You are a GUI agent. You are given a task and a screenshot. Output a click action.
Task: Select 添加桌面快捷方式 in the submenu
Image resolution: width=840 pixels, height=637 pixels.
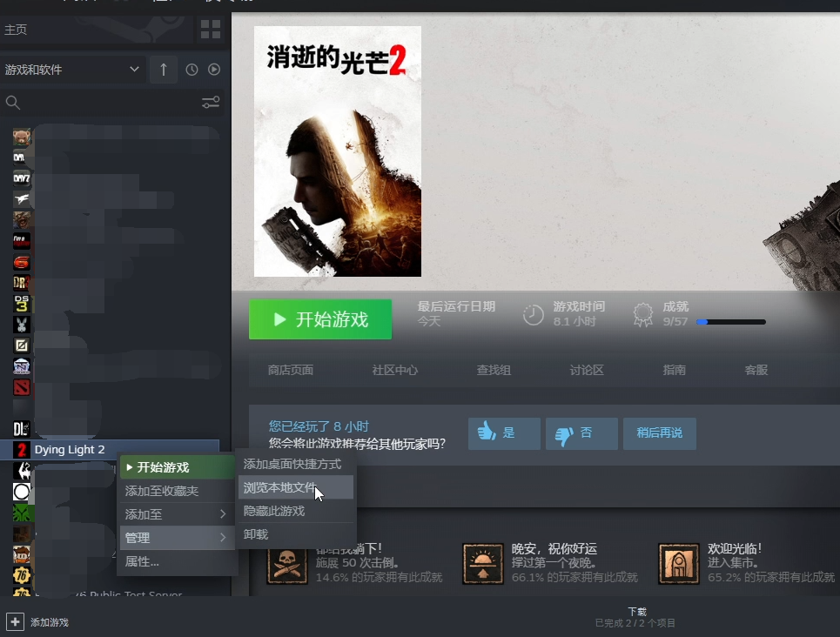click(x=296, y=464)
